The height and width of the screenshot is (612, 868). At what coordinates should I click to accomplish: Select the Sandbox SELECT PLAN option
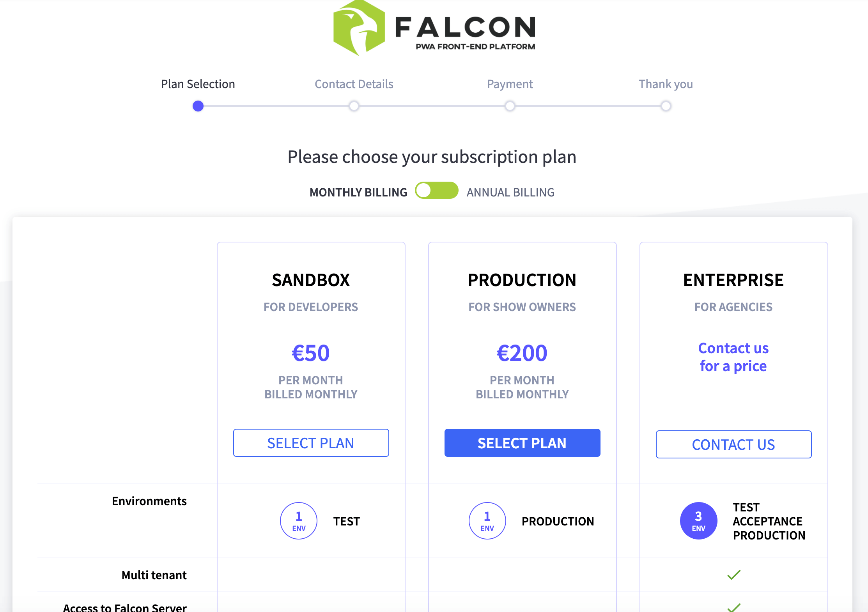311,442
